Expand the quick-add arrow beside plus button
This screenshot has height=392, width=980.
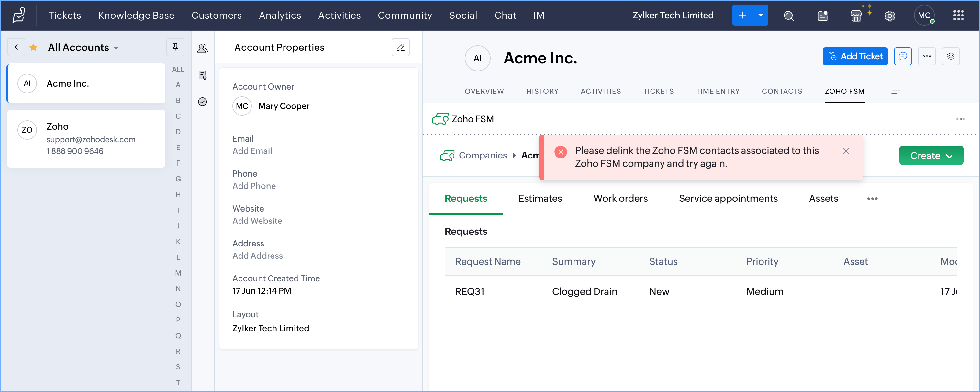[x=760, y=16]
